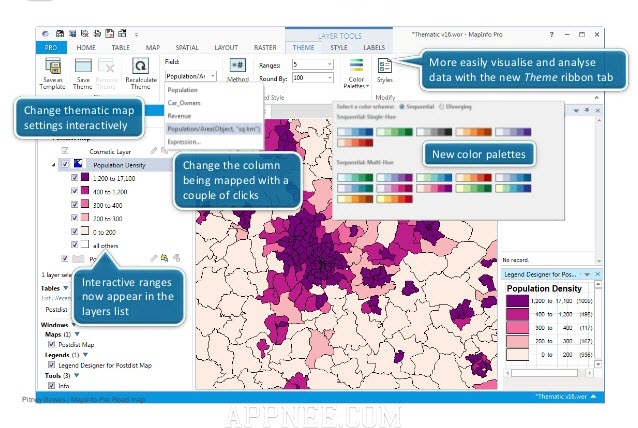This screenshot has width=638, height=428.
Task: Close the Legend Designer panel
Action: [598, 274]
